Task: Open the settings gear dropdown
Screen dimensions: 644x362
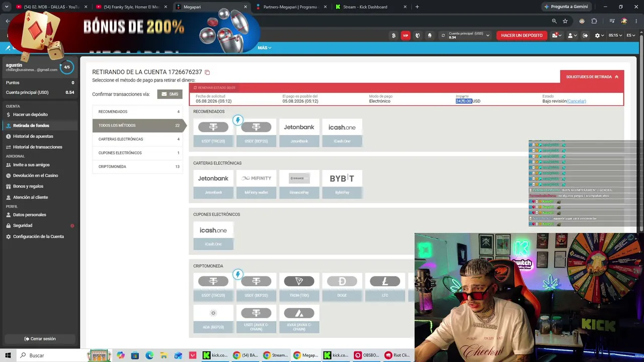Action: point(599,36)
